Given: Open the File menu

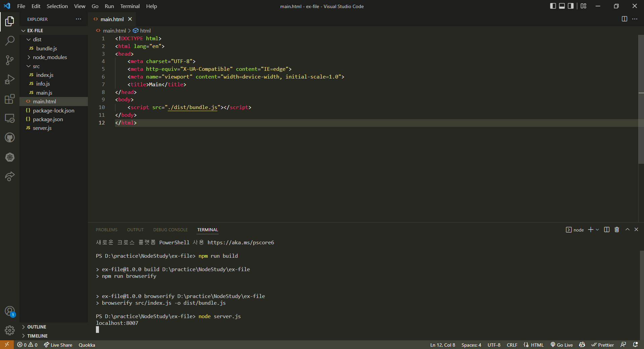Looking at the screenshot, I should point(21,6).
